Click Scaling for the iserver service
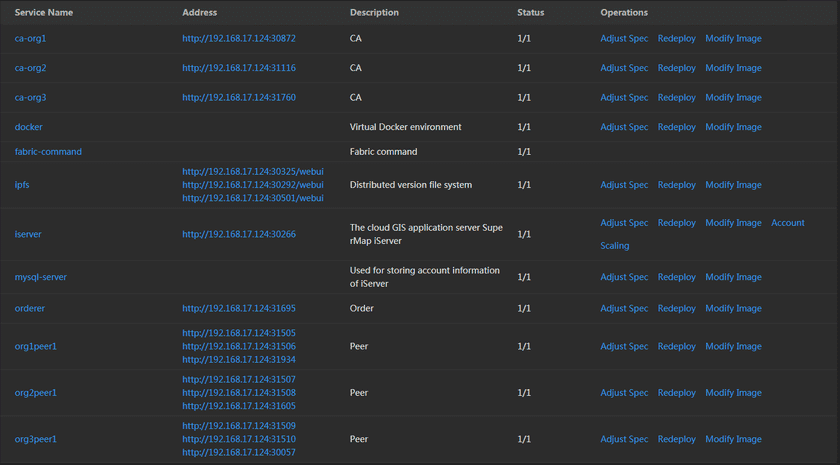This screenshot has height=465, width=840. (614, 246)
